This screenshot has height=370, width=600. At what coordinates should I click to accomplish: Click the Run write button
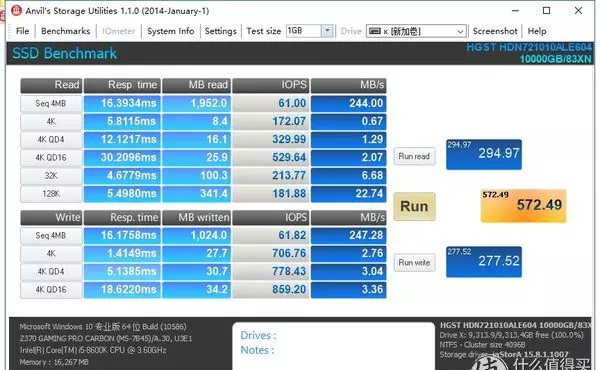[x=414, y=262]
